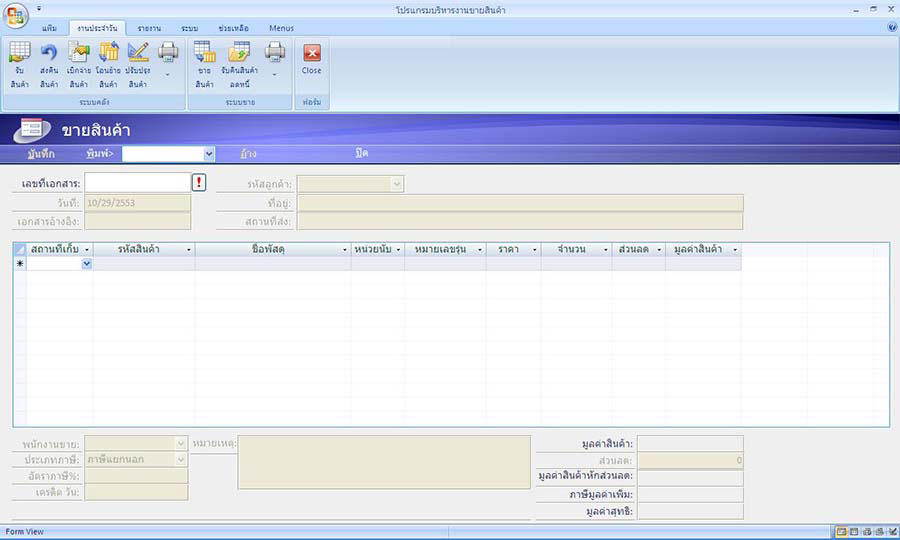Click the บันทึก save button
This screenshot has width=900, height=540.
41,154
